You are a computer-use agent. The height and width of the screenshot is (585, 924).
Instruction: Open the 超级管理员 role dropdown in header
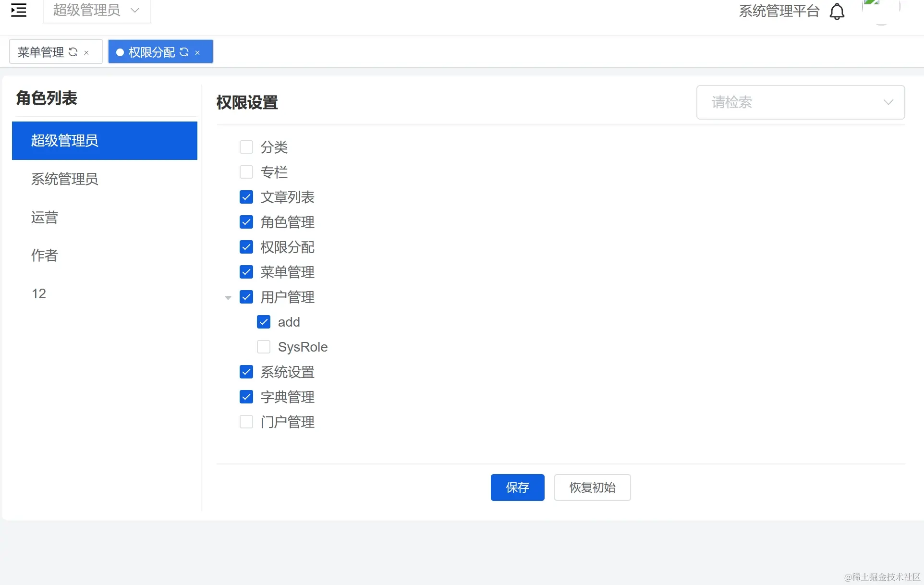click(x=97, y=10)
